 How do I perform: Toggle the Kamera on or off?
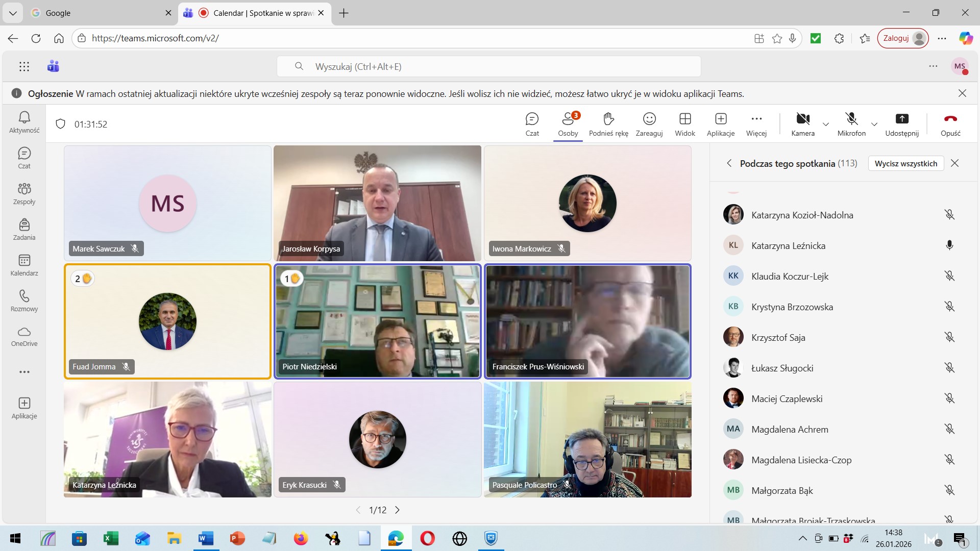coord(803,119)
